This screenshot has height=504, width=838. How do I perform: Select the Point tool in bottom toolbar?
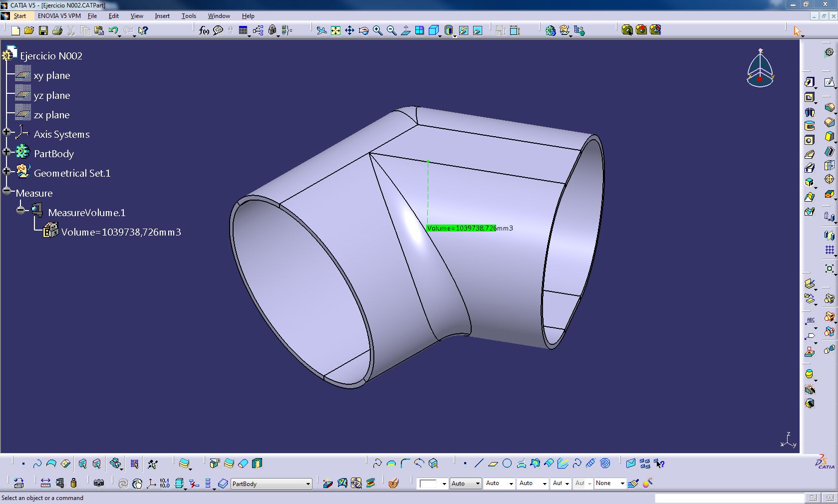[x=465, y=463]
